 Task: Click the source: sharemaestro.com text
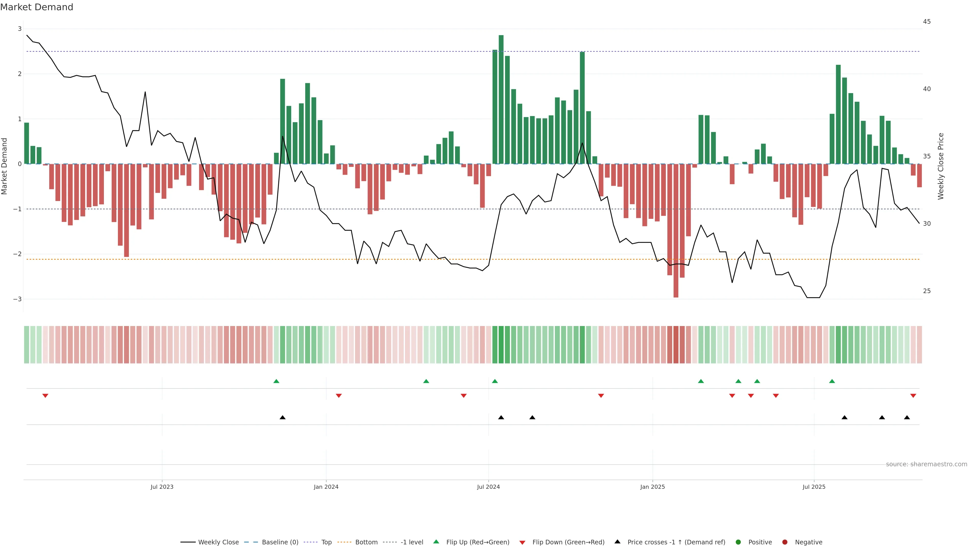(926, 464)
